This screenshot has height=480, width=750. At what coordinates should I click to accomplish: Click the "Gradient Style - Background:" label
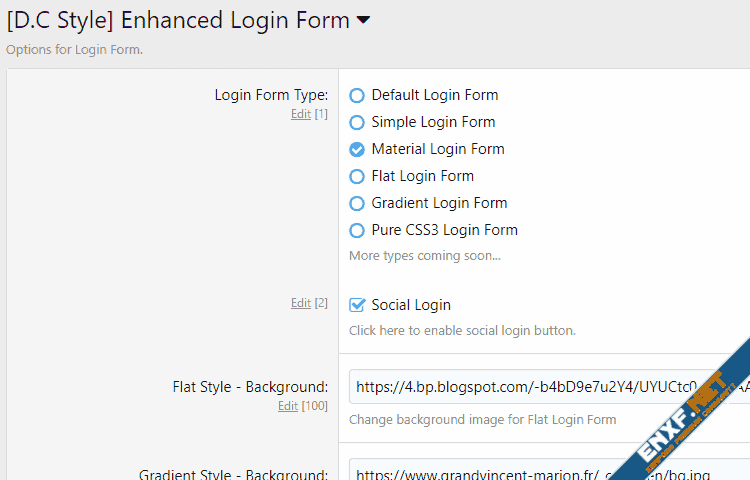point(233,474)
